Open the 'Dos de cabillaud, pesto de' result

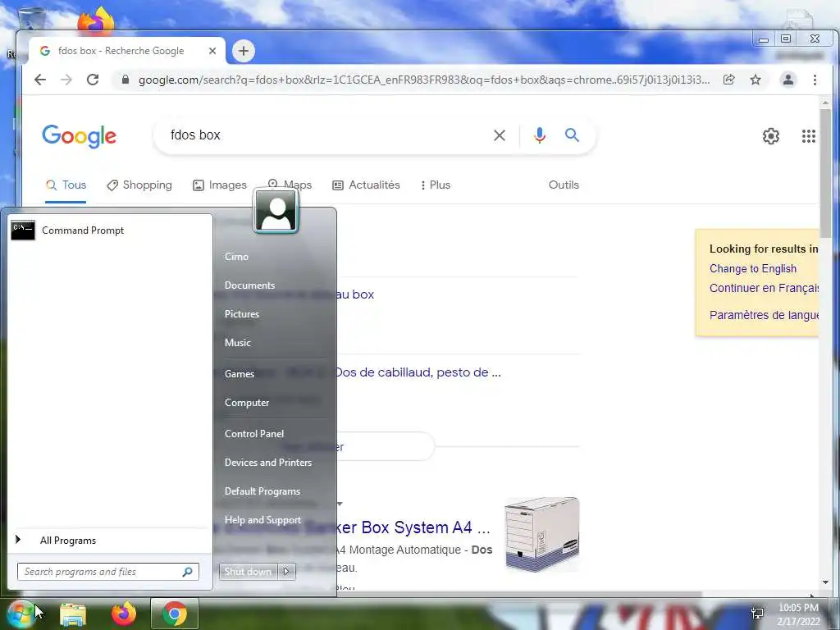click(x=418, y=372)
